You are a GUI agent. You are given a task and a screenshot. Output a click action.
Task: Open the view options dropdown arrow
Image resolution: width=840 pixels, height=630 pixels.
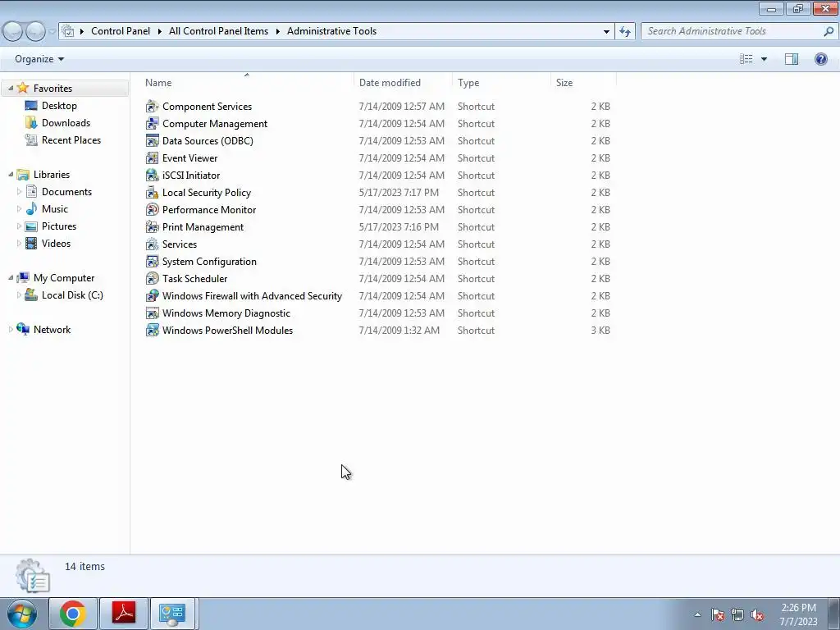point(764,59)
